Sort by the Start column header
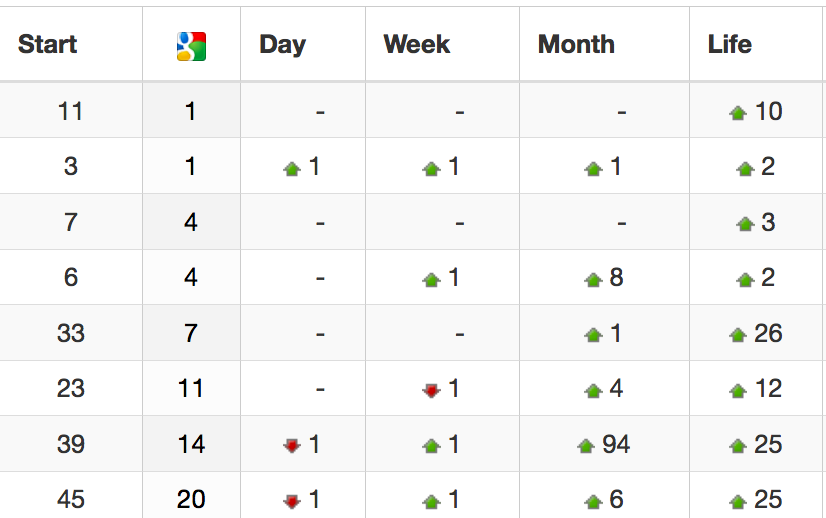This screenshot has height=518, width=826. (47, 44)
